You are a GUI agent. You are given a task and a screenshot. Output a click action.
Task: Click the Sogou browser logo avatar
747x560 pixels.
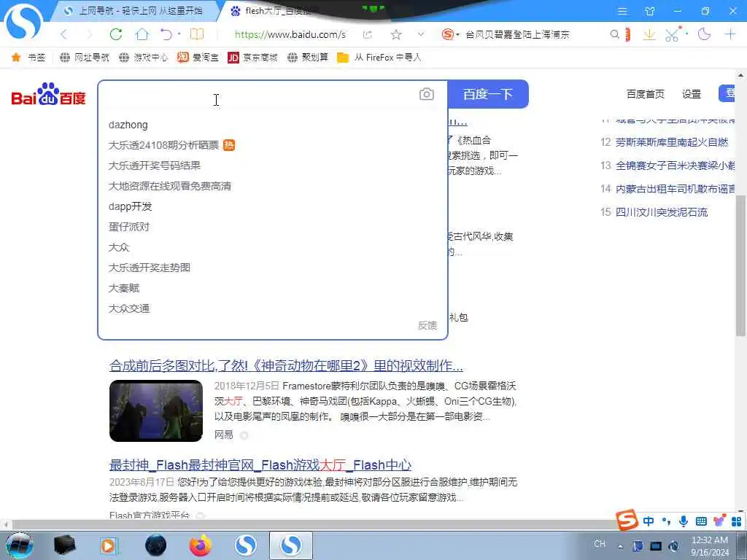coord(23,21)
